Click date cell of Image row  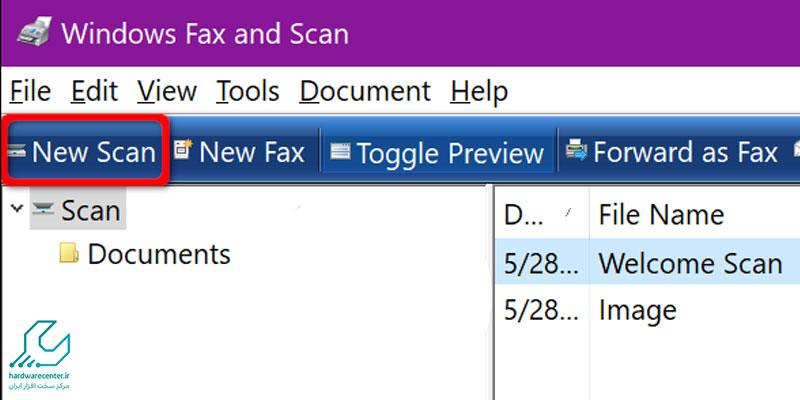[x=541, y=310]
